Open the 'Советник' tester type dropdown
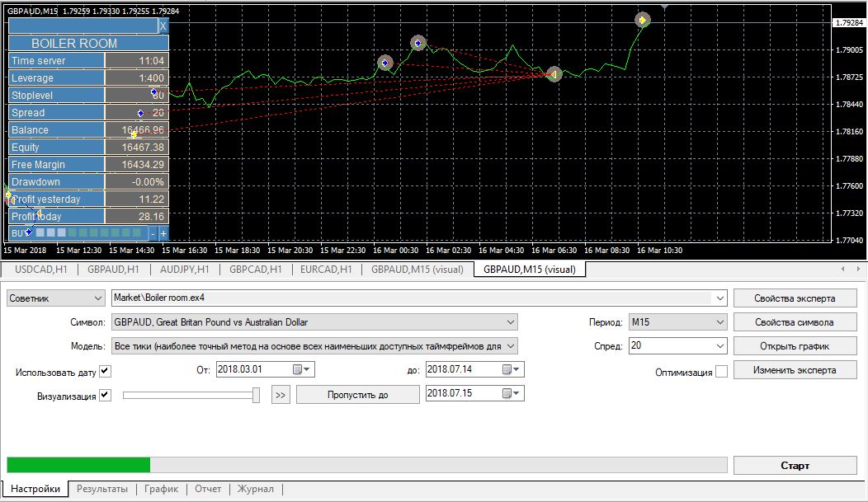 click(x=55, y=298)
